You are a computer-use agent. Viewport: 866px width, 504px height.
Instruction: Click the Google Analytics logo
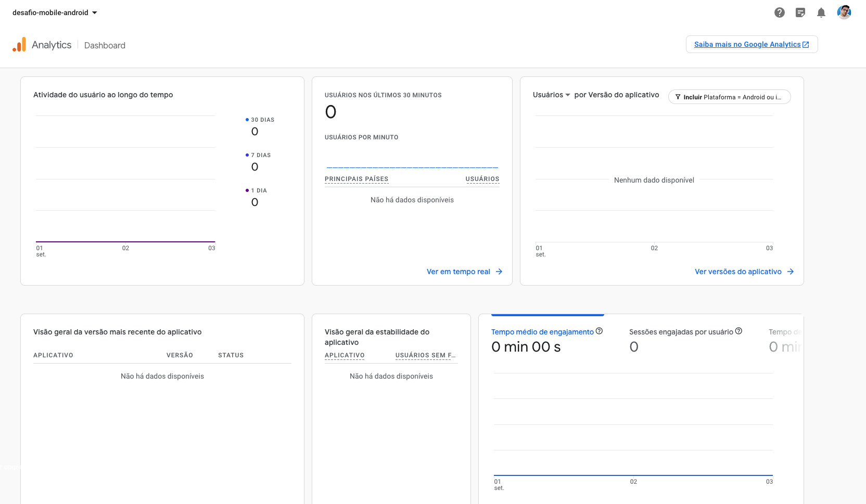(19, 44)
